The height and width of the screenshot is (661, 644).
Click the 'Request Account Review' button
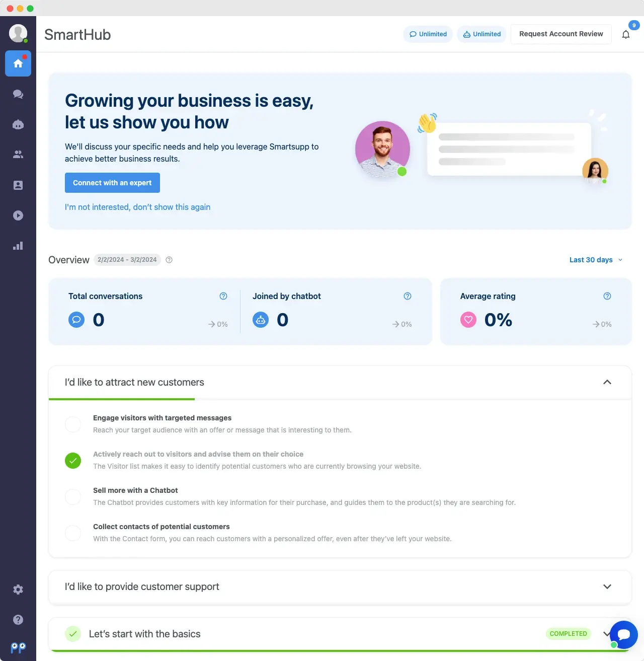560,34
